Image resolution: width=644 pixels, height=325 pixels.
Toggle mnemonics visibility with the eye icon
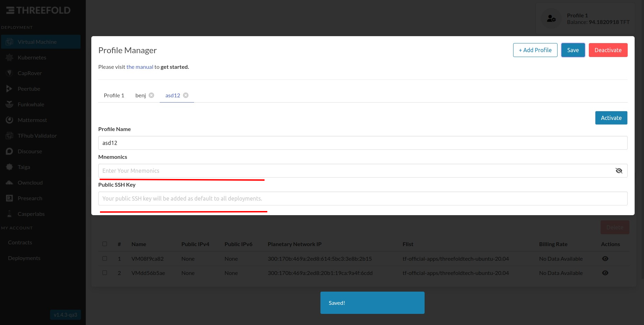point(619,171)
